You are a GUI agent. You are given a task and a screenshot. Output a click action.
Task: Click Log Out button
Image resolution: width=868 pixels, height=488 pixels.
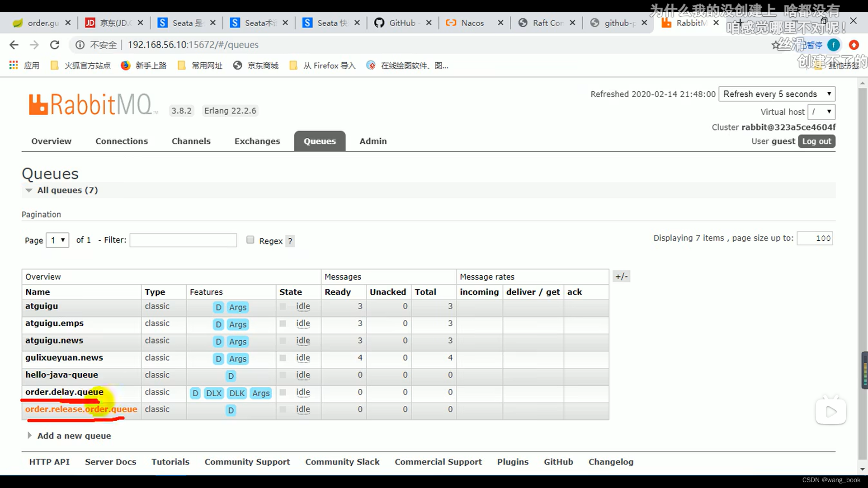pyautogui.click(x=817, y=141)
